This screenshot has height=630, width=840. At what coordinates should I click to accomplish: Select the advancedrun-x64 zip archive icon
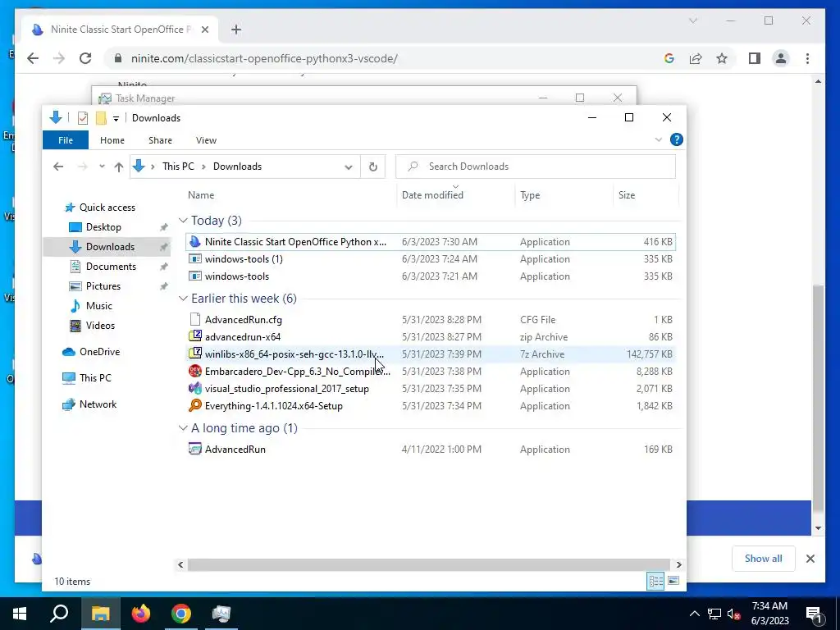click(195, 337)
